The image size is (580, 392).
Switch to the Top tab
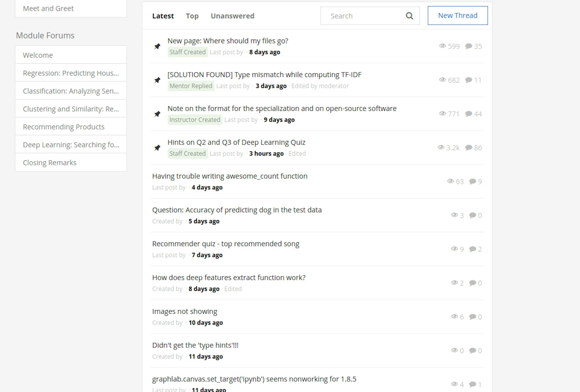click(192, 16)
